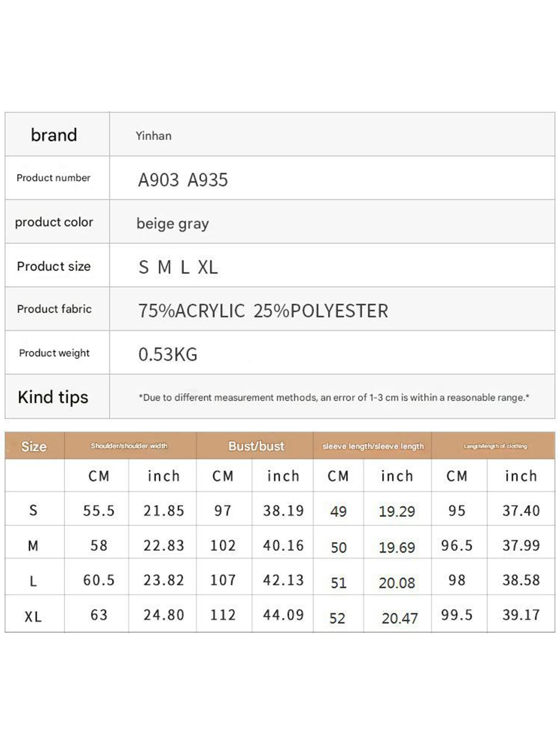Screen dimensions: 560x743
Task: Select the beige gray color value
Action: 172,224
